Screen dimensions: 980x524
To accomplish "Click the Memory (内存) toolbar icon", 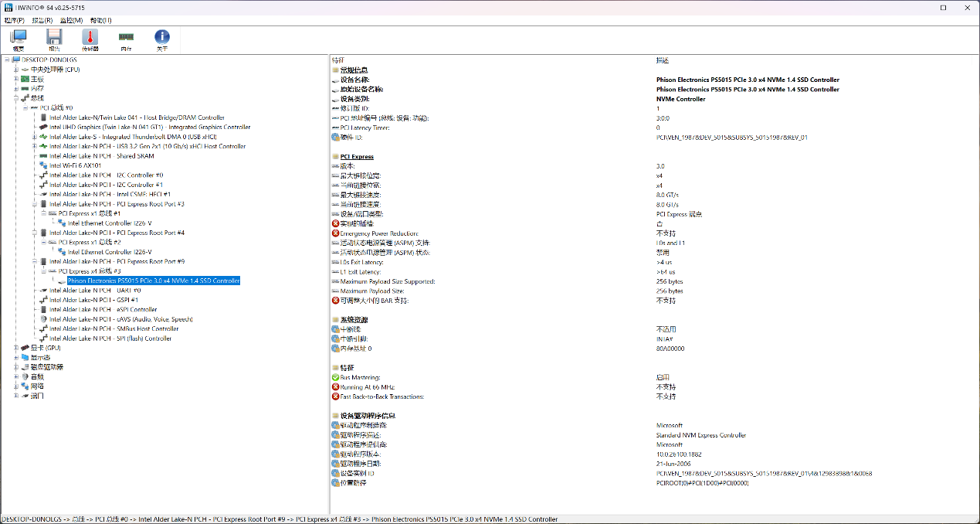I will tap(126, 39).
